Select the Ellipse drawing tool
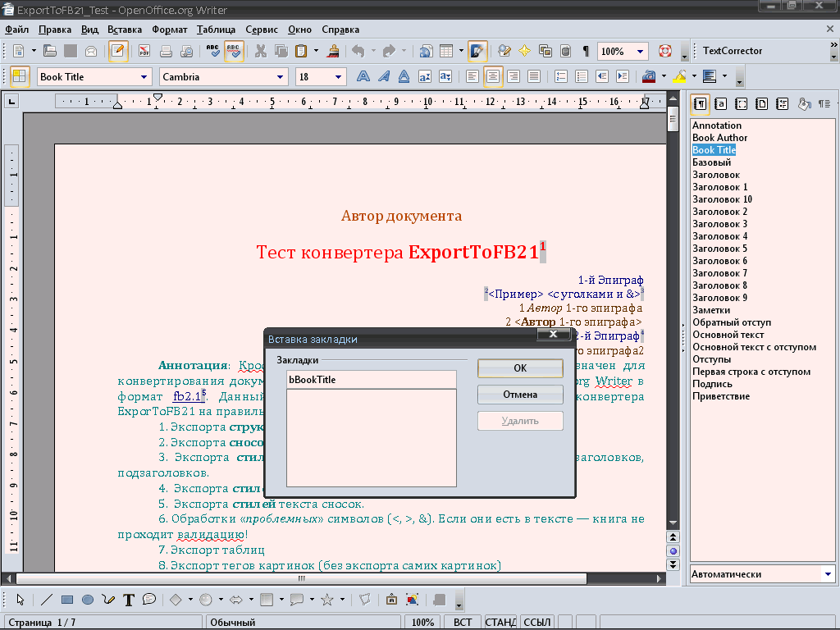Viewport: 840px width, 630px height. click(88, 600)
